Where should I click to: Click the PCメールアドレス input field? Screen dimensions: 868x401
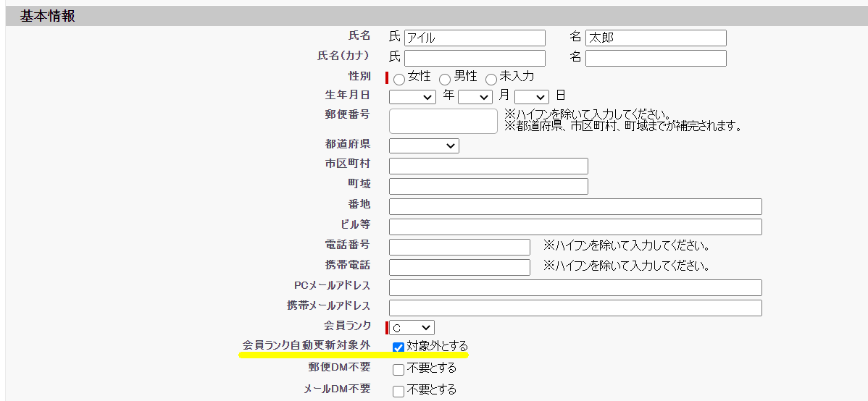[575, 288]
